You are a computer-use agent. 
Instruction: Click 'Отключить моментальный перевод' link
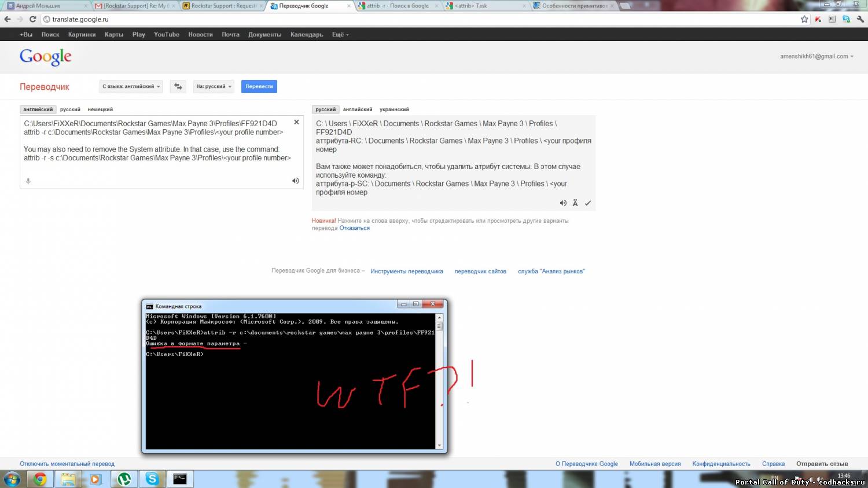[67, 464]
